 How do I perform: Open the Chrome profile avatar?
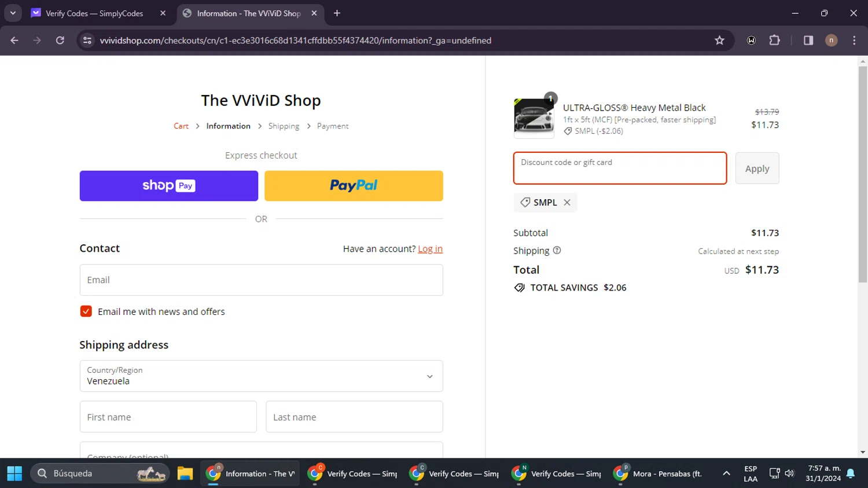(831, 41)
